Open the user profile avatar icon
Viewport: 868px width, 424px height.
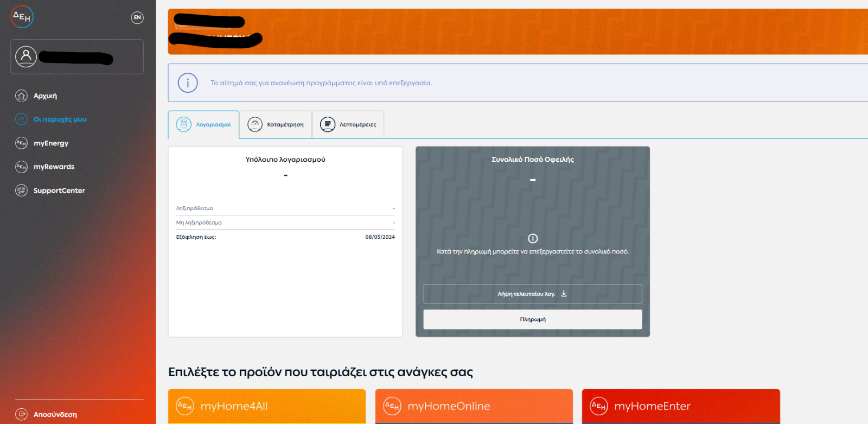point(26,56)
